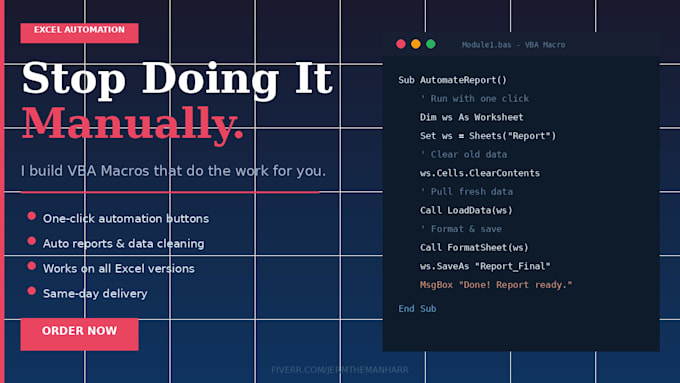This screenshot has height=383, width=680.
Task: Click 'ws.SaveAs "Report_Final"' code line
Action: pyautogui.click(x=485, y=266)
